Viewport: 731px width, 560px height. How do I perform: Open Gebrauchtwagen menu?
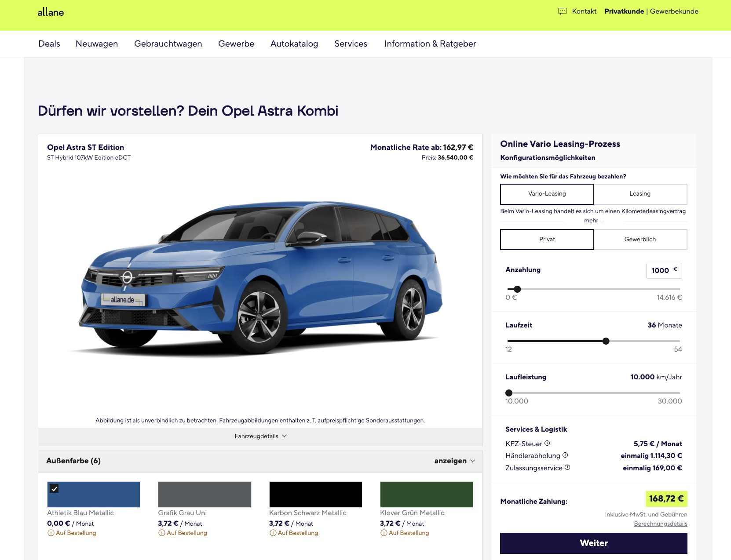pos(168,44)
